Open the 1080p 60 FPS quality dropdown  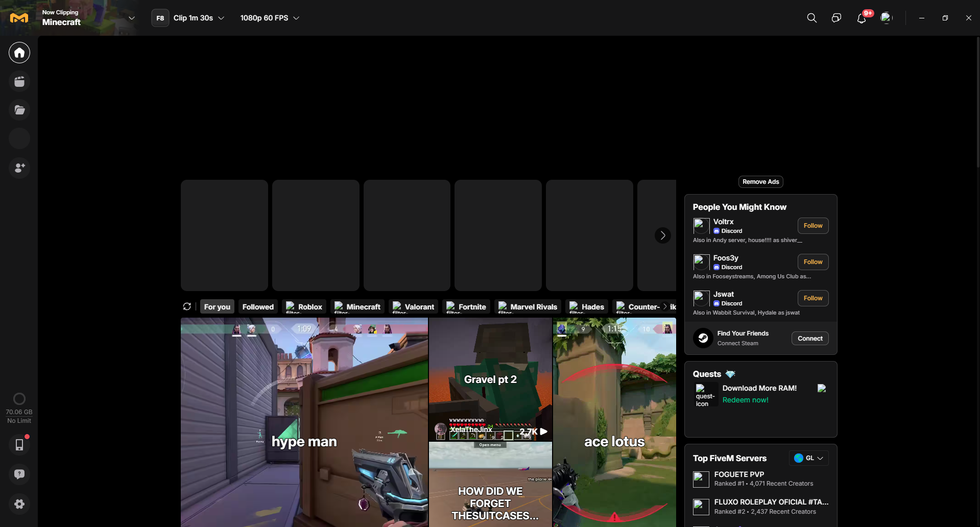tap(270, 18)
